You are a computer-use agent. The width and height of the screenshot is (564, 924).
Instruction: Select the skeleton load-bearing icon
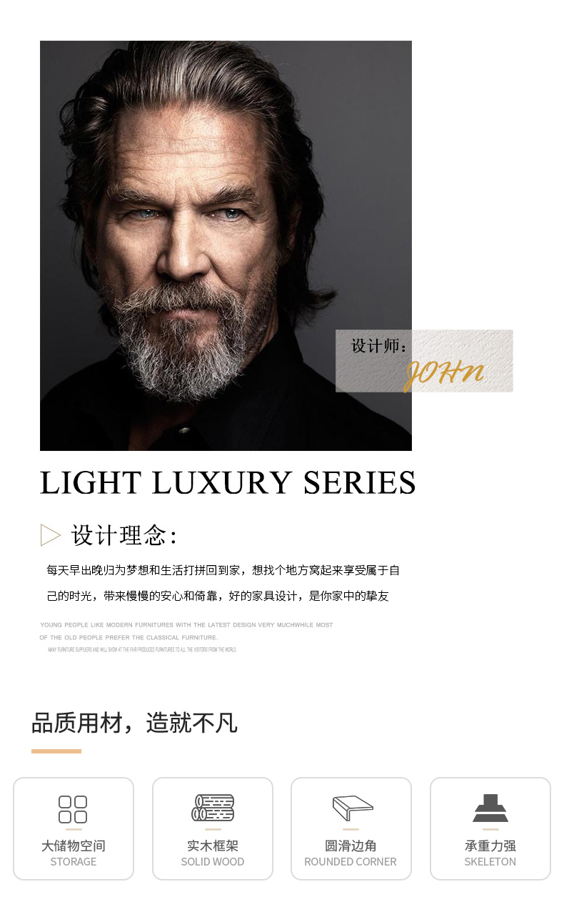point(490,808)
